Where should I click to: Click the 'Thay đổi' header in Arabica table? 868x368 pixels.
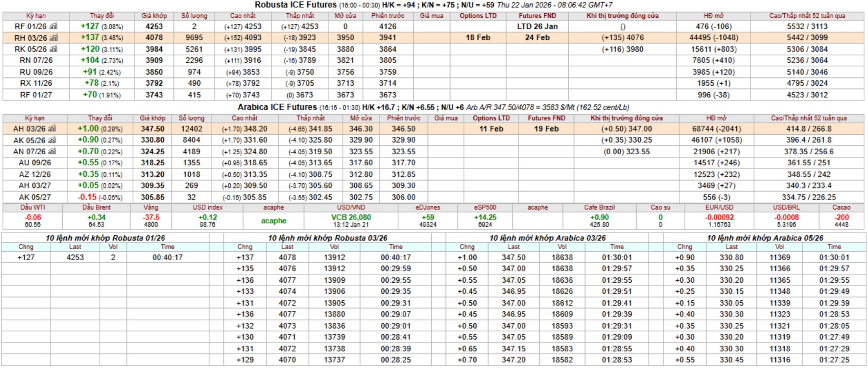pos(100,118)
